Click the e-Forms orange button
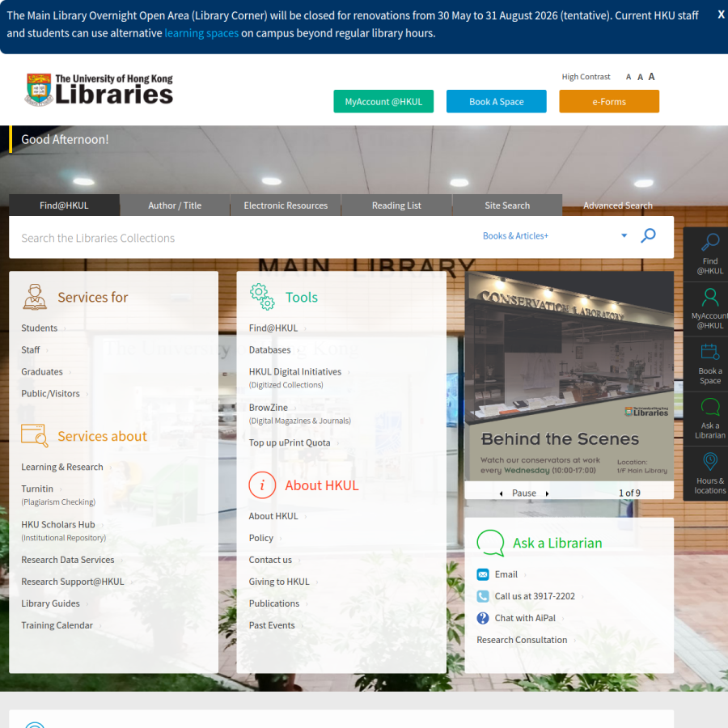 [609, 101]
